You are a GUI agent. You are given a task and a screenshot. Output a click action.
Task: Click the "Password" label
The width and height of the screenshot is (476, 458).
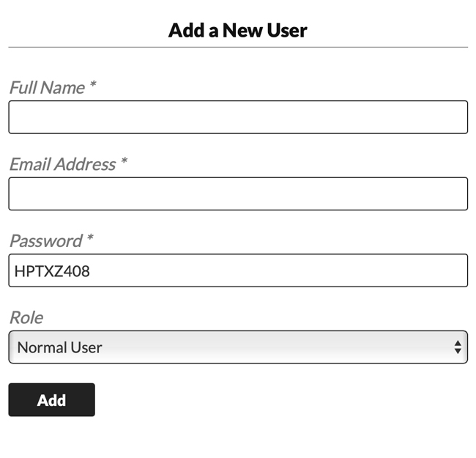[45, 241]
